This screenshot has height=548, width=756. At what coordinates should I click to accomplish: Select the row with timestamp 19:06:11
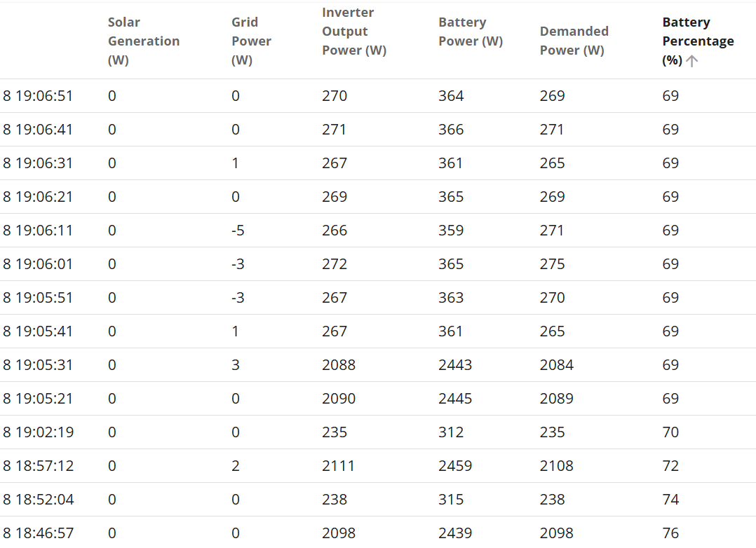378,231
